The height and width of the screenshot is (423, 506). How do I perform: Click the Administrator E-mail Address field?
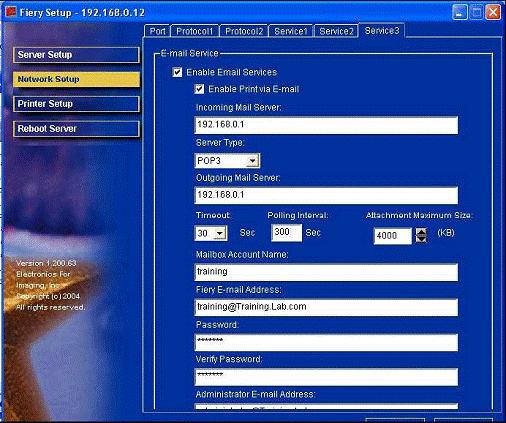click(x=326, y=406)
